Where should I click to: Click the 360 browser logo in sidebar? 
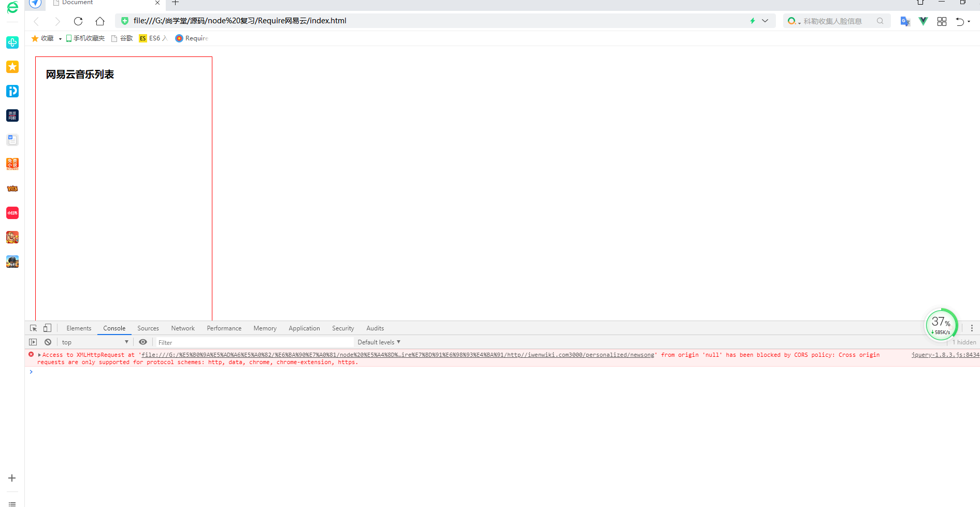point(12,7)
